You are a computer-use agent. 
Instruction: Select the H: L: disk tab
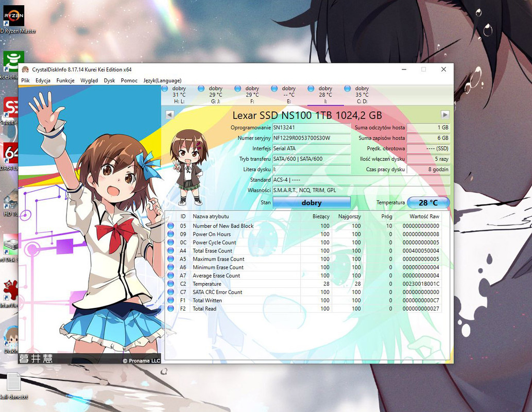179,95
